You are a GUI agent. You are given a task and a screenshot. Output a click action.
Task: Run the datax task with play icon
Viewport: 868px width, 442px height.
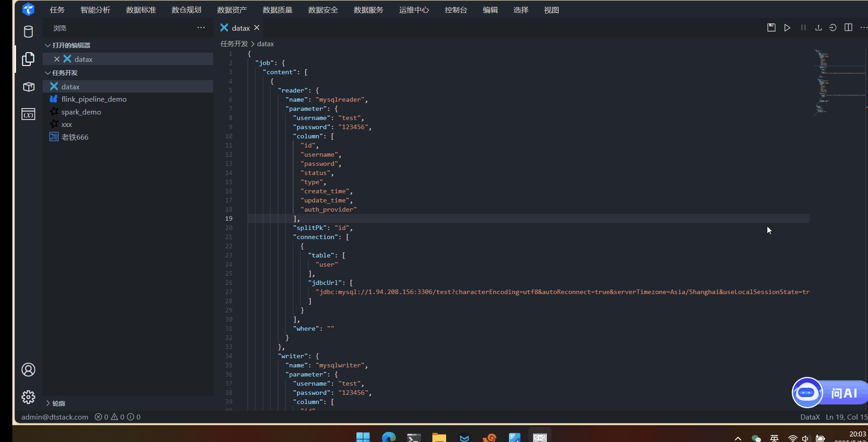coord(787,27)
